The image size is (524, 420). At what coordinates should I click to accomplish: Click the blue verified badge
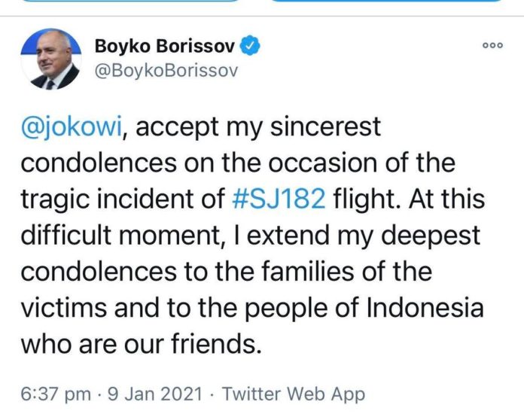pyautogui.click(x=250, y=45)
